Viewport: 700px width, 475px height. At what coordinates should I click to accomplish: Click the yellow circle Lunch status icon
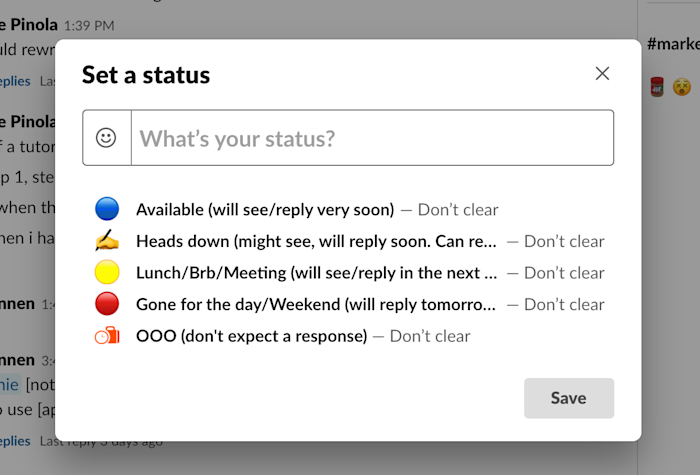coord(107,272)
